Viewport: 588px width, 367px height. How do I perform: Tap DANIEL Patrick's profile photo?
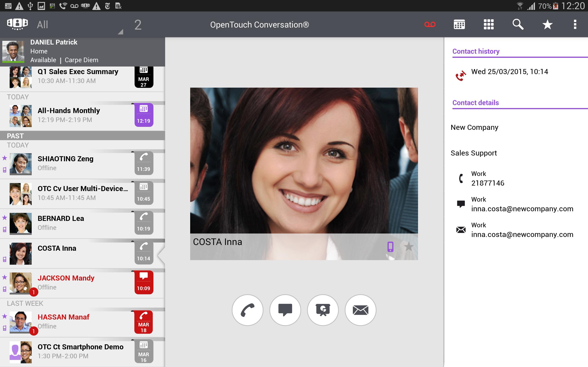(14, 51)
